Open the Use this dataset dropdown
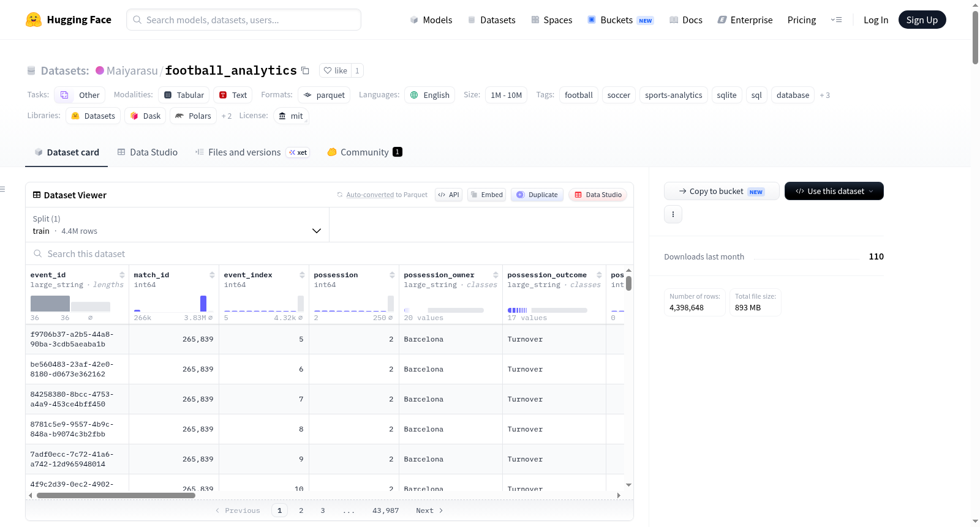This screenshot has height=527, width=980. 834,191
